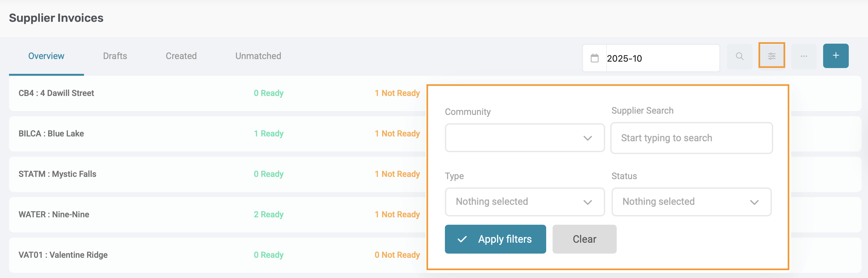Screen dimensions: 868x278
Task: Click the checkmark on Apply filters
Action: tap(462, 239)
